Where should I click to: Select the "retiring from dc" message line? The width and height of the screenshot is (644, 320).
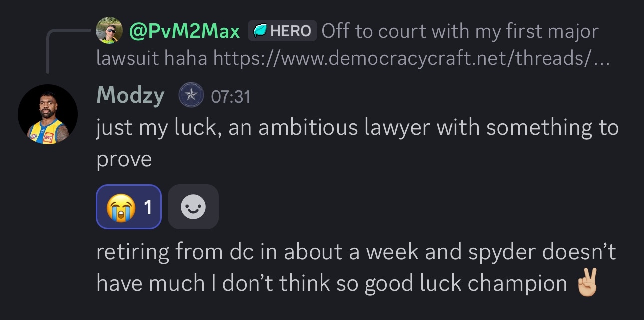(356, 252)
